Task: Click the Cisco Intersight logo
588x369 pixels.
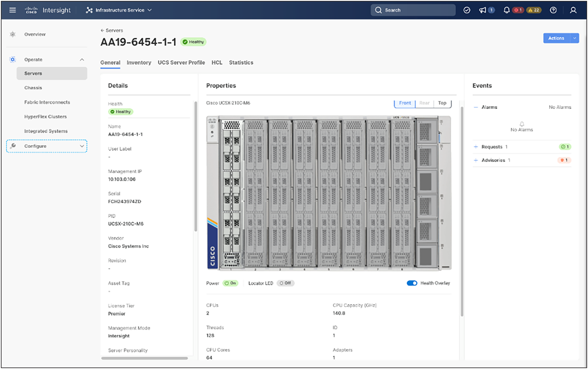Action: coord(48,10)
